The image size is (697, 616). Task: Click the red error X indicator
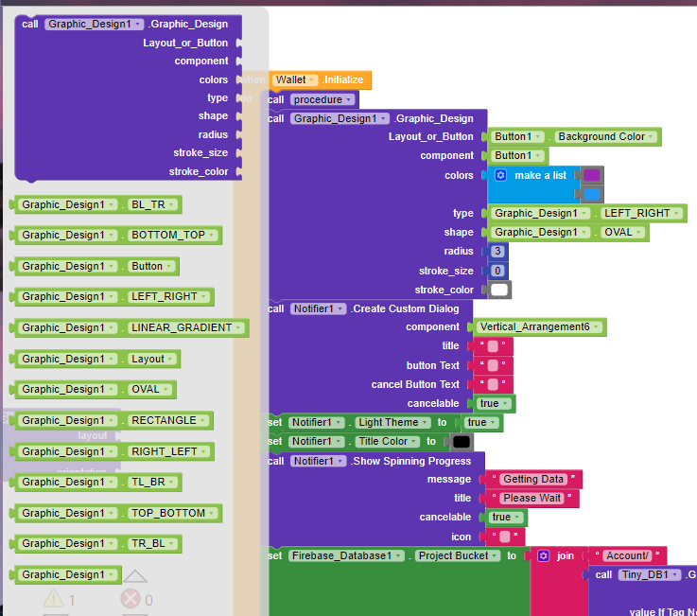coord(130,599)
